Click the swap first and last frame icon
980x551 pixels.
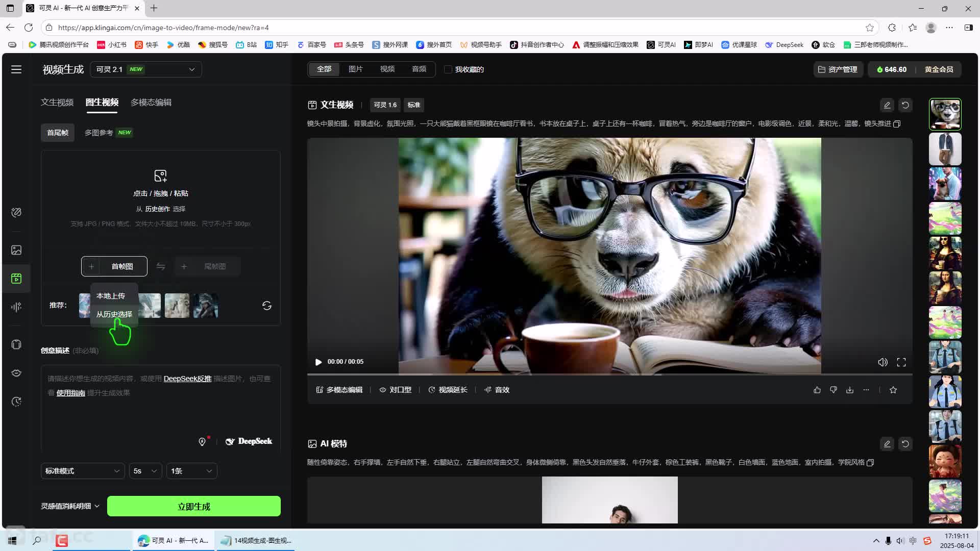point(161,266)
